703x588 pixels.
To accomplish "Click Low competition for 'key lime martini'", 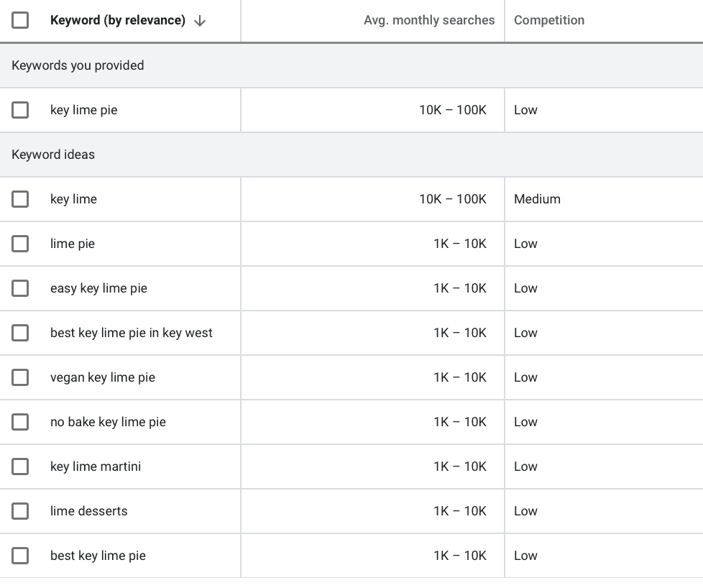I will coord(525,467).
